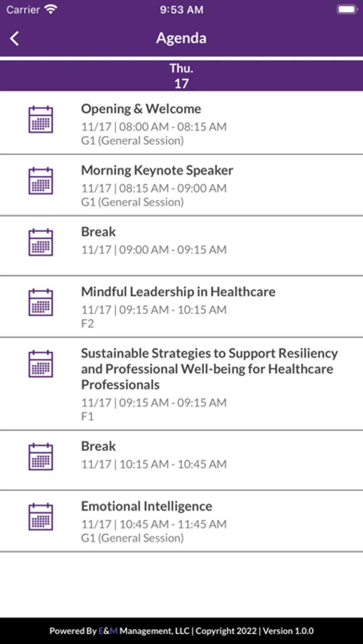Tap the F2 room label
This screenshot has height=644, width=363.
pyautogui.click(x=88, y=324)
